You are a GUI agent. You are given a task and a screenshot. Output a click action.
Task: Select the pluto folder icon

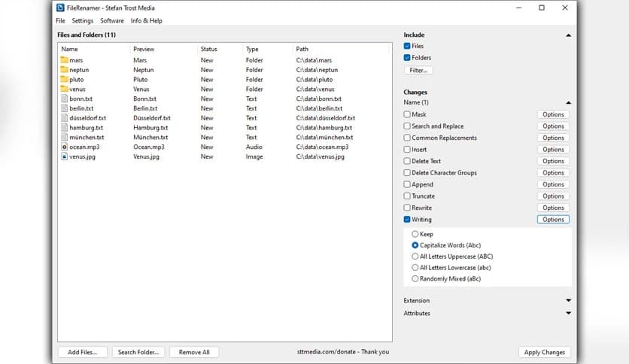pyautogui.click(x=64, y=80)
